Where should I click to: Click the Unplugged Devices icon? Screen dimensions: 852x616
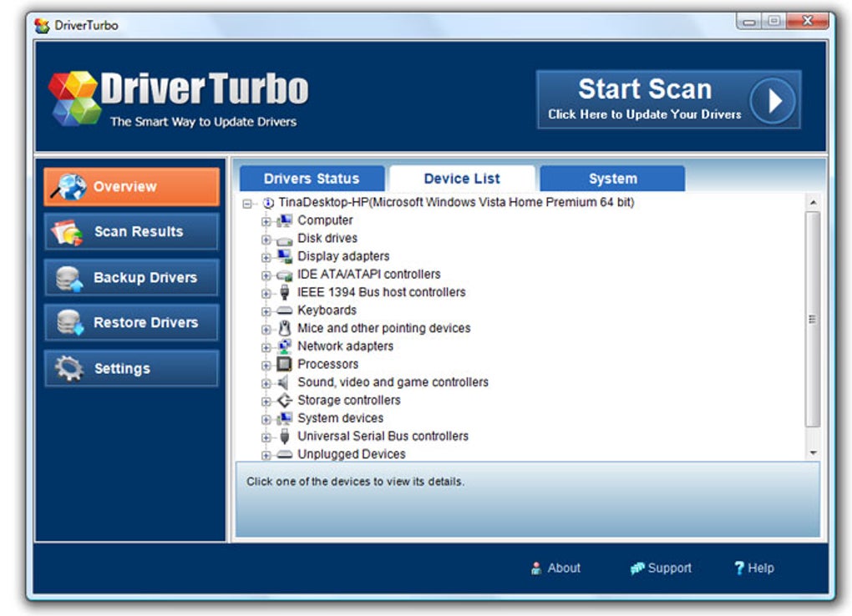tap(284, 455)
